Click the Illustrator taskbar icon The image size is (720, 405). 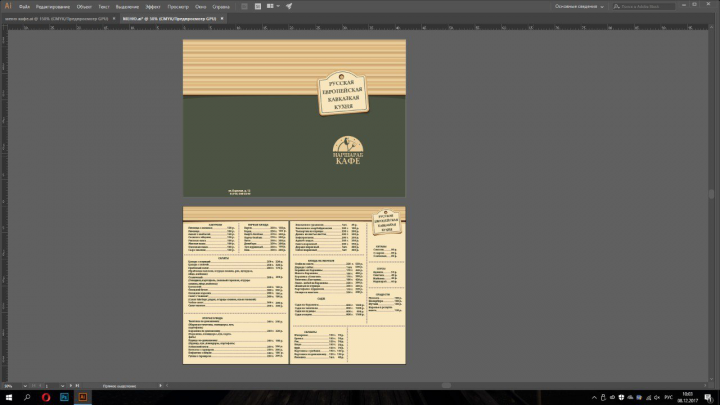83,397
